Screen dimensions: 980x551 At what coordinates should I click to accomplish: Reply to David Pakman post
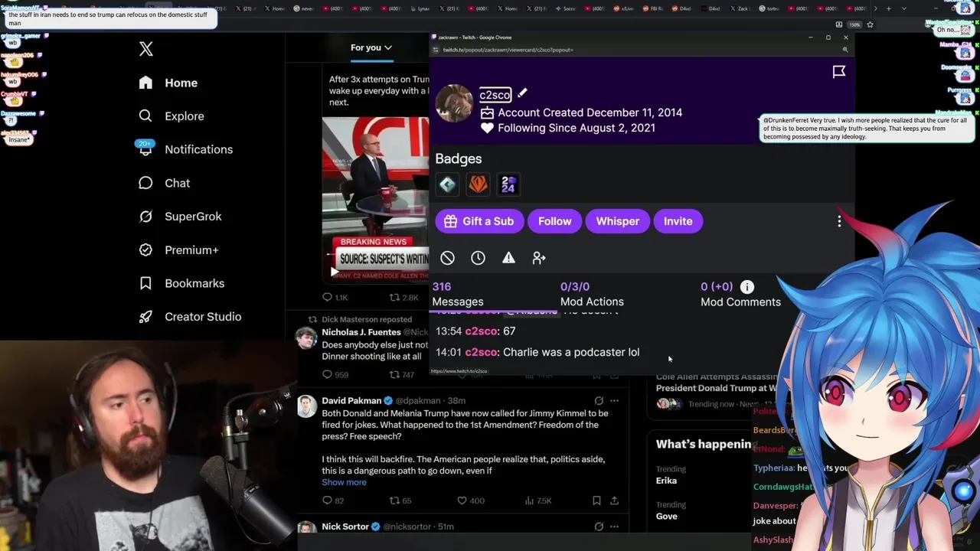(333, 500)
